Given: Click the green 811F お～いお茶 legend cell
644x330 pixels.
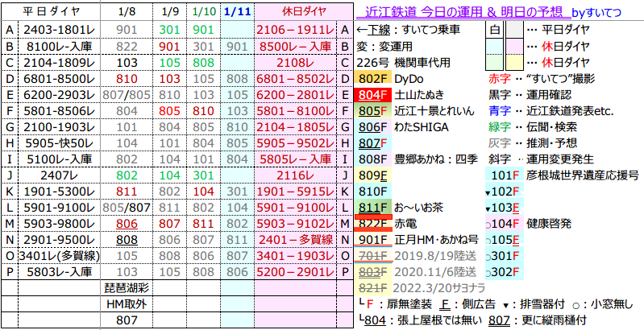Looking at the screenshot, I should pyautogui.click(x=373, y=208).
